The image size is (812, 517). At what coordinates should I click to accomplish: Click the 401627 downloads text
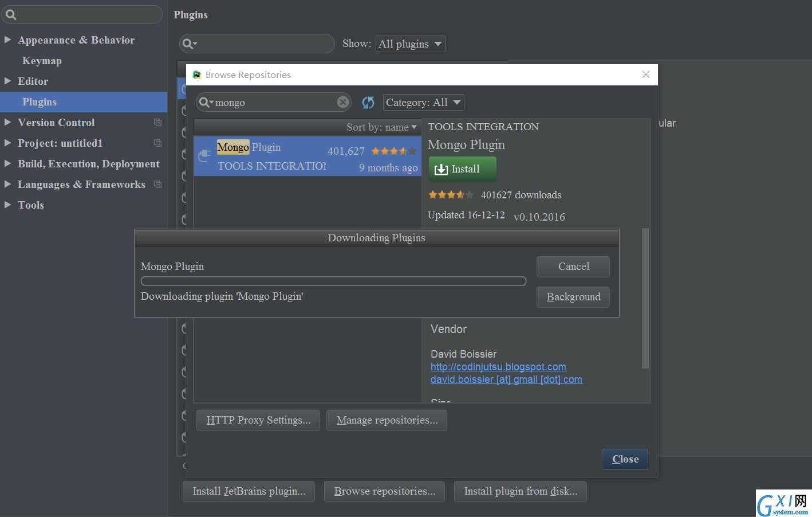pos(521,195)
